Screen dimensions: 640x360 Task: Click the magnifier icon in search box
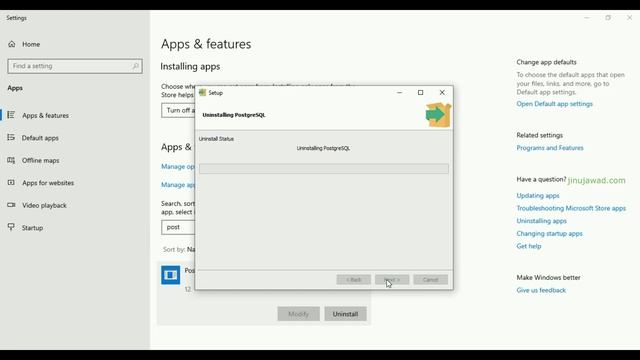click(136, 66)
